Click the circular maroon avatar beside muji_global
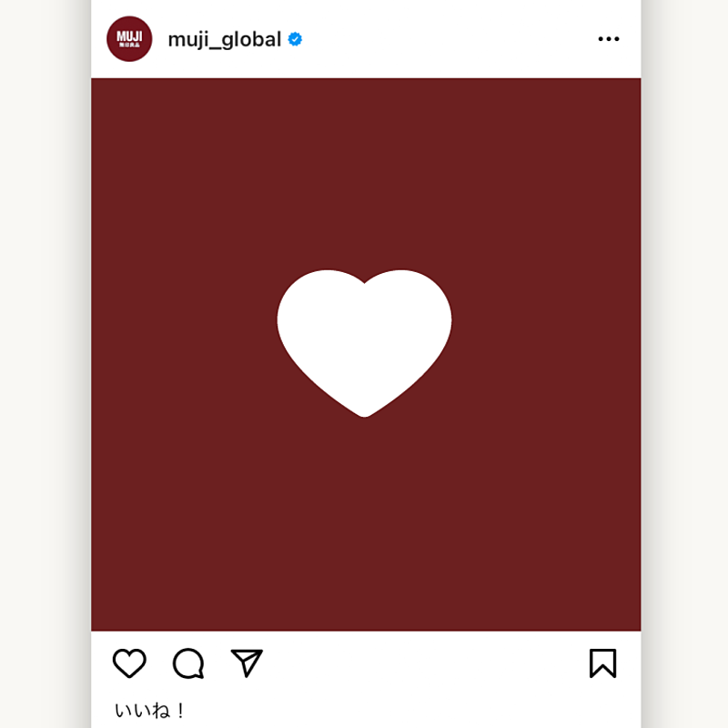Screen dimensions: 728x728 click(x=129, y=39)
